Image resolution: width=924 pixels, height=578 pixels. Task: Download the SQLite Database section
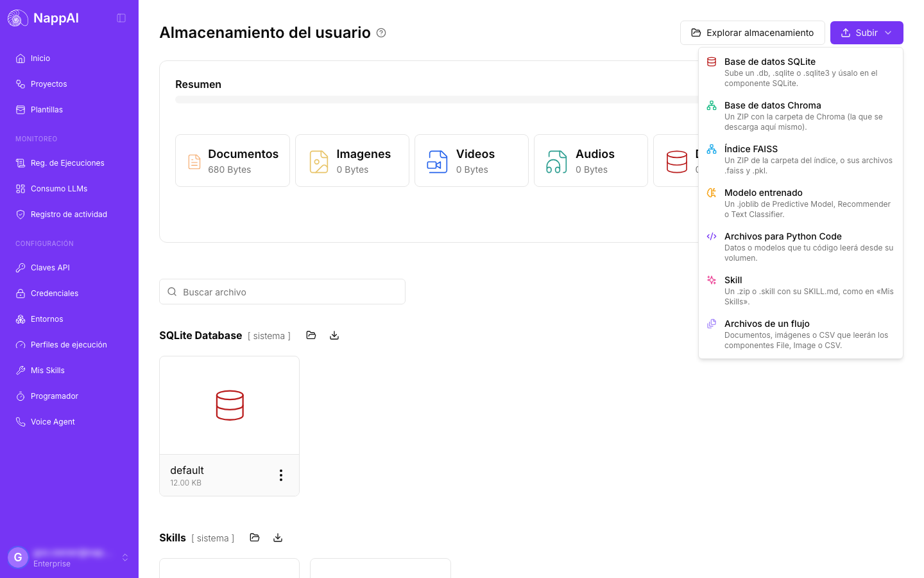[334, 335]
